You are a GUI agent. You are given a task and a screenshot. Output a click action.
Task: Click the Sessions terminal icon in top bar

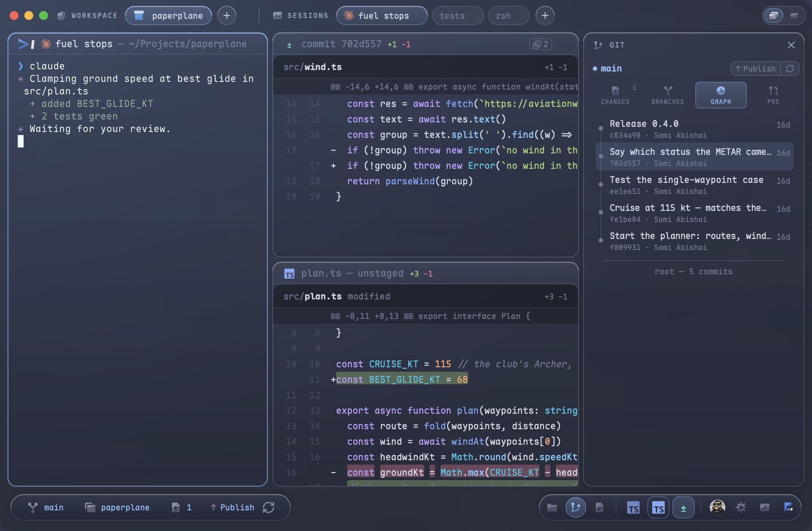coord(277,15)
